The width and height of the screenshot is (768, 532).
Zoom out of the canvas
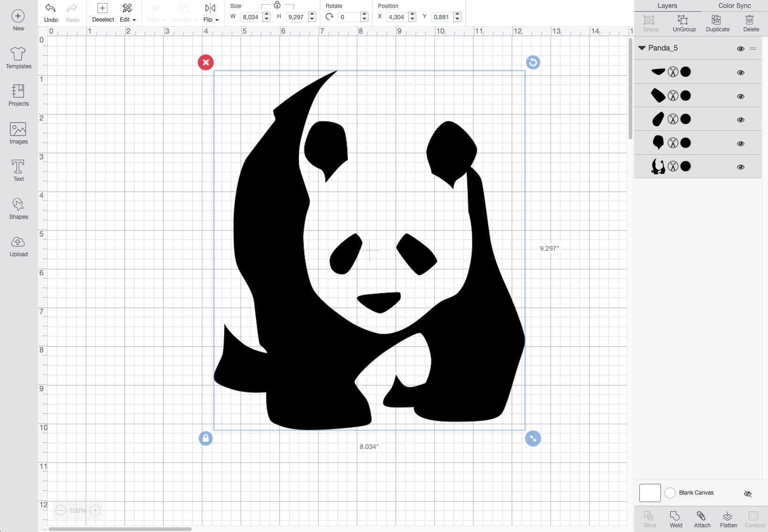point(60,510)
